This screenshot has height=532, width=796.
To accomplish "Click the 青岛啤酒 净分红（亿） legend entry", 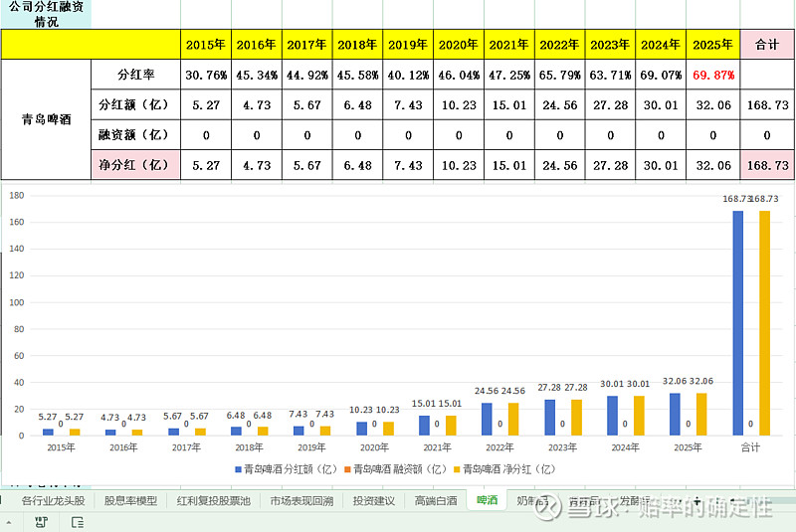I will (504, 469).
